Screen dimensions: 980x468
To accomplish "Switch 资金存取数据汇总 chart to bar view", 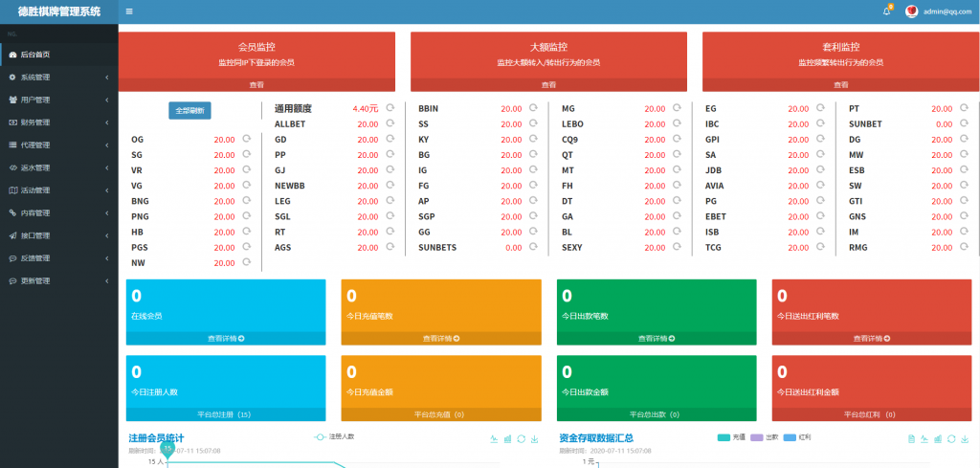I will click(938, 438).
